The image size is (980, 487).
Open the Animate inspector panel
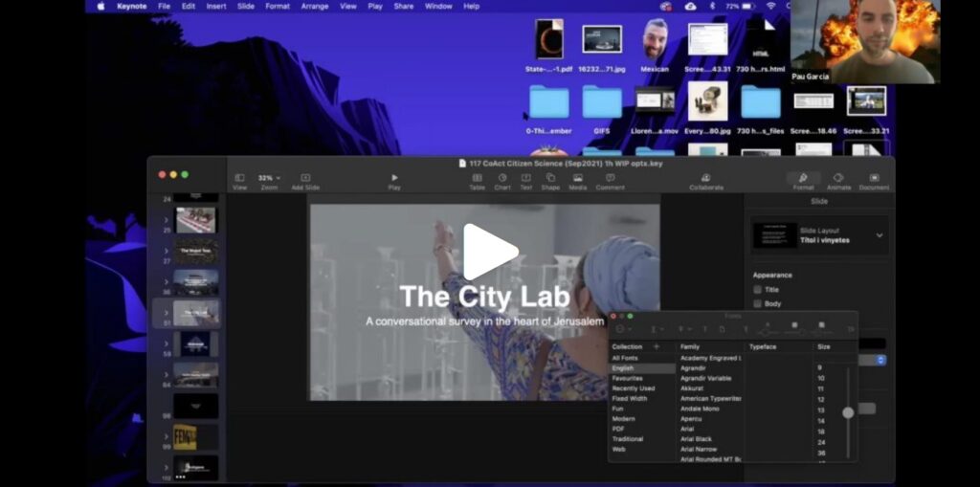(838, 178)
